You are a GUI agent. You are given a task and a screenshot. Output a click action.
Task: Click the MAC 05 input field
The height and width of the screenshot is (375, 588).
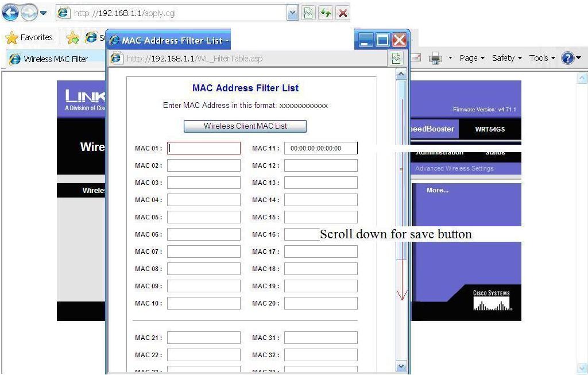[x=204, y=217]
